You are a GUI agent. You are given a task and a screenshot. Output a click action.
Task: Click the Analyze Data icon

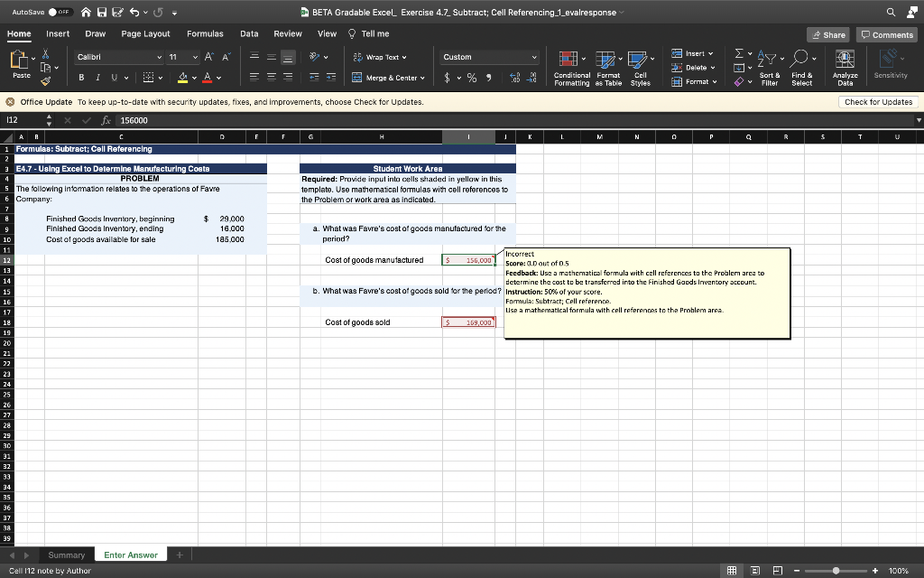(845, 59)
